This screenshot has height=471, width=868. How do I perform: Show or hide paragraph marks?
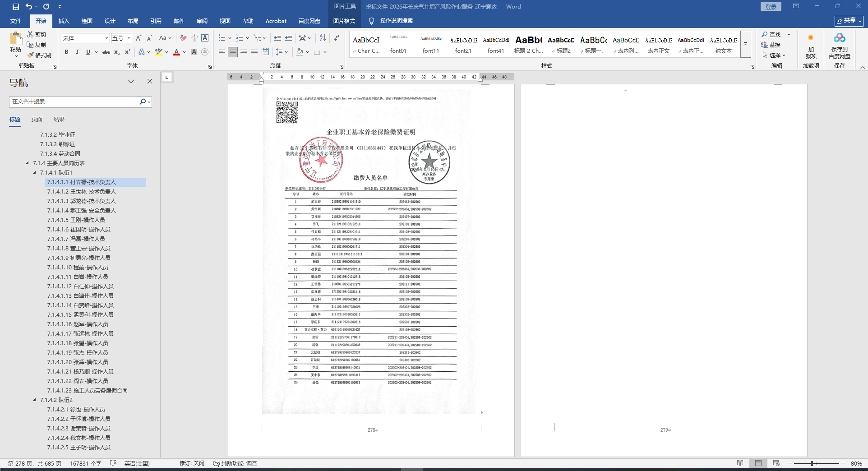(337, 38)
